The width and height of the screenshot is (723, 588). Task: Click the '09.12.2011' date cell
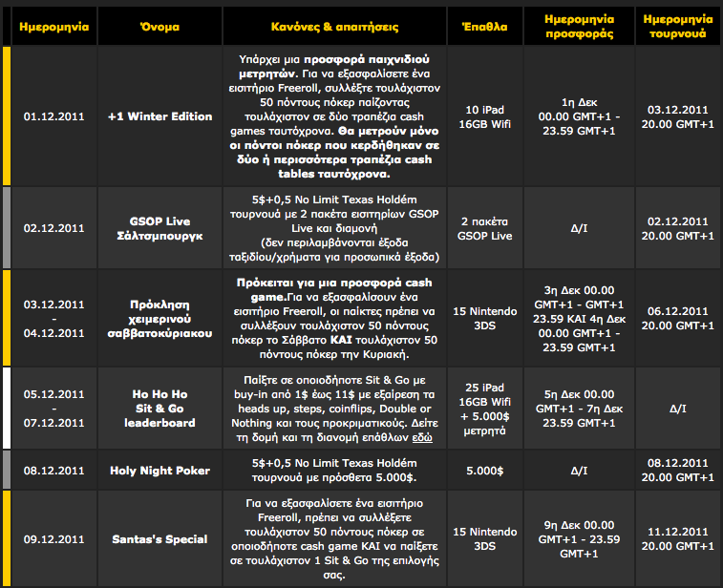coord(54,539)
